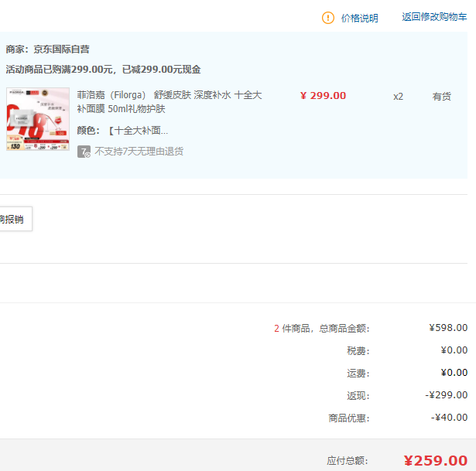
Task: Click the 商品优惠 value -¥40.00
Action: coord(449,418)
